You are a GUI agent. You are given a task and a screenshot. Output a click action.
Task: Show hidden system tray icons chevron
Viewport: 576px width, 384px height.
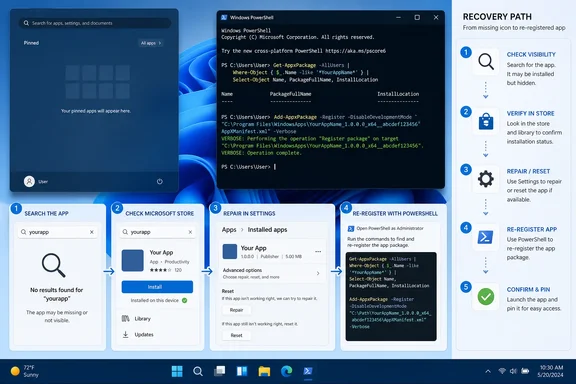tap(488, 372)
